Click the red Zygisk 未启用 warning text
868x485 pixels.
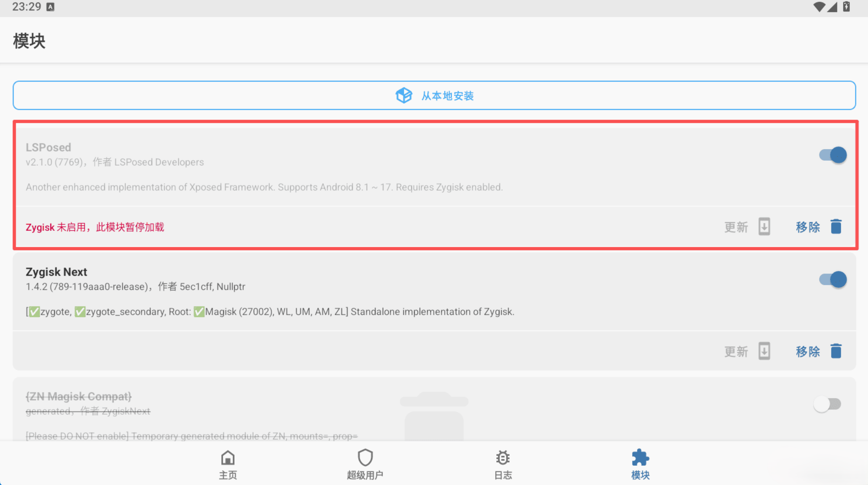click(x=95, y=227)
